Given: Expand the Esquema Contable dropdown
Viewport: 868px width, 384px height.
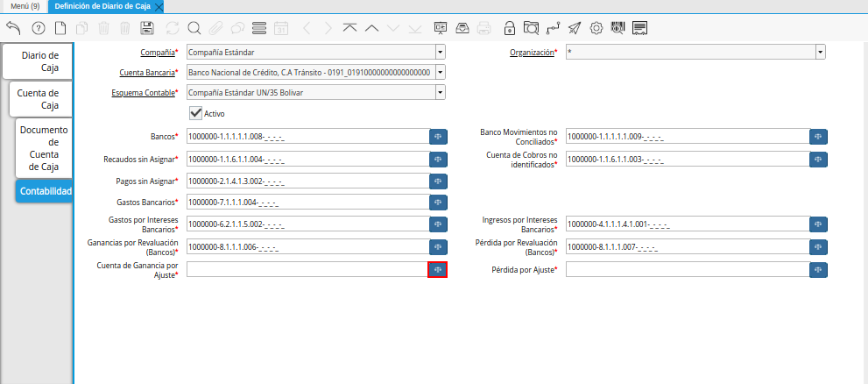Looking at the screenshot, I should (440, 93).
